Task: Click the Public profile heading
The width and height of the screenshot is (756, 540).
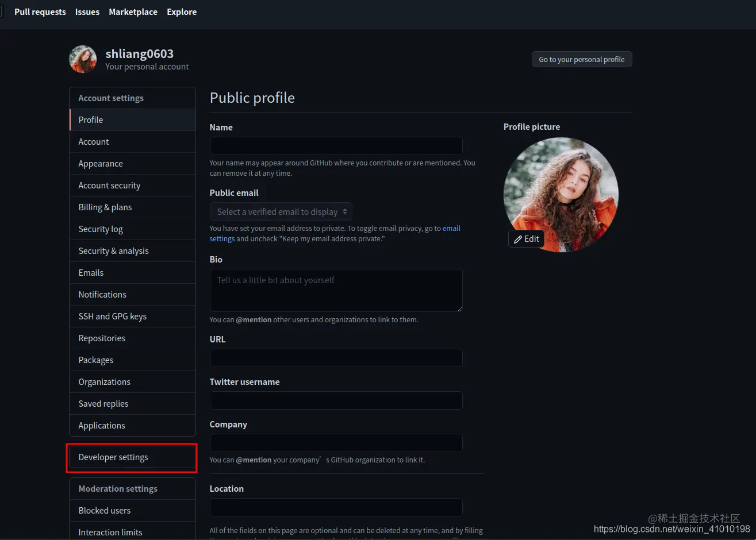Action: point(252,98)
